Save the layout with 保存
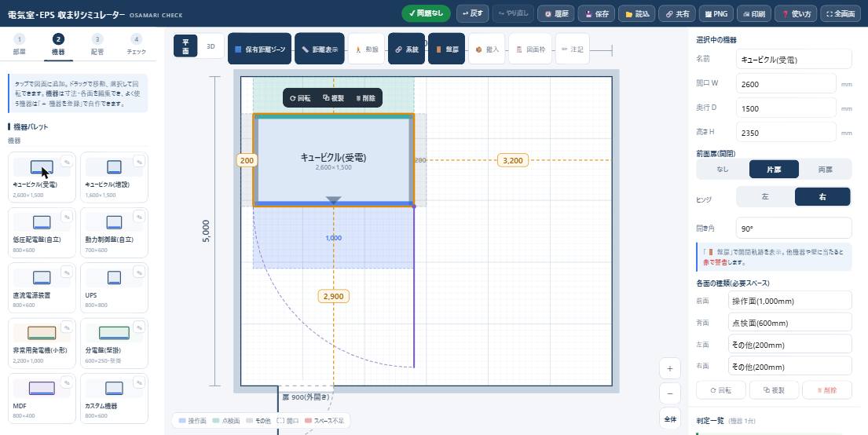This screenshot has width=868, height=435. [596, 14]
